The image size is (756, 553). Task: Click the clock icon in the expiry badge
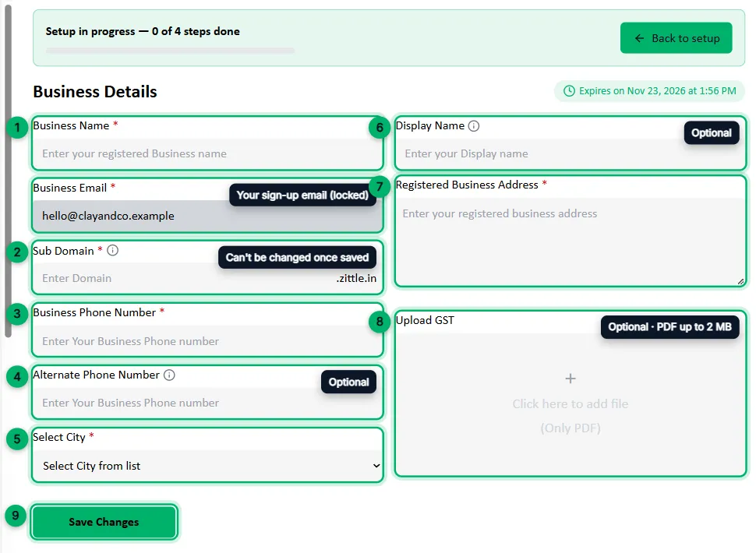click(570, 91)
